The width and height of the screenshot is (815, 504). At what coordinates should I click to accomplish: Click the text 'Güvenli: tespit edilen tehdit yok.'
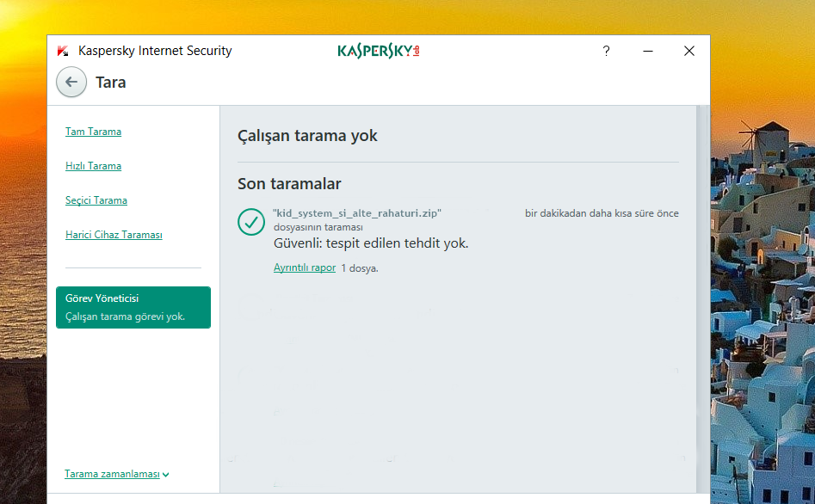point(371,243)
